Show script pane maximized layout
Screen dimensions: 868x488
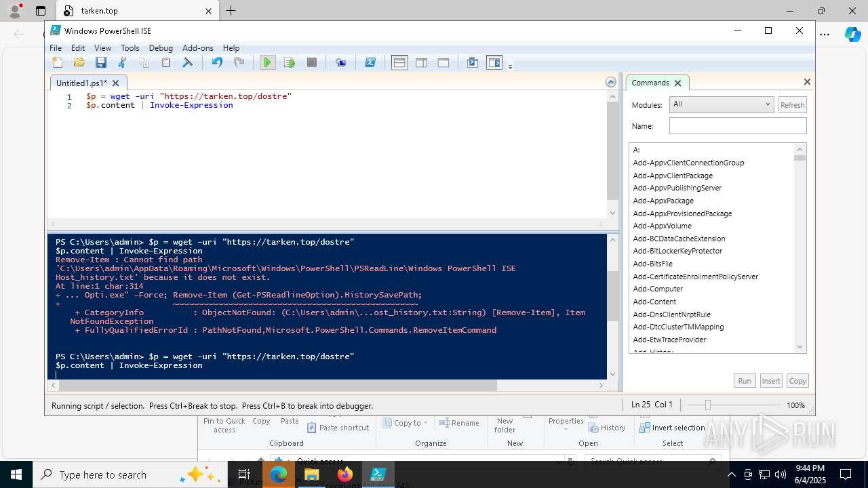coord(443,62)
